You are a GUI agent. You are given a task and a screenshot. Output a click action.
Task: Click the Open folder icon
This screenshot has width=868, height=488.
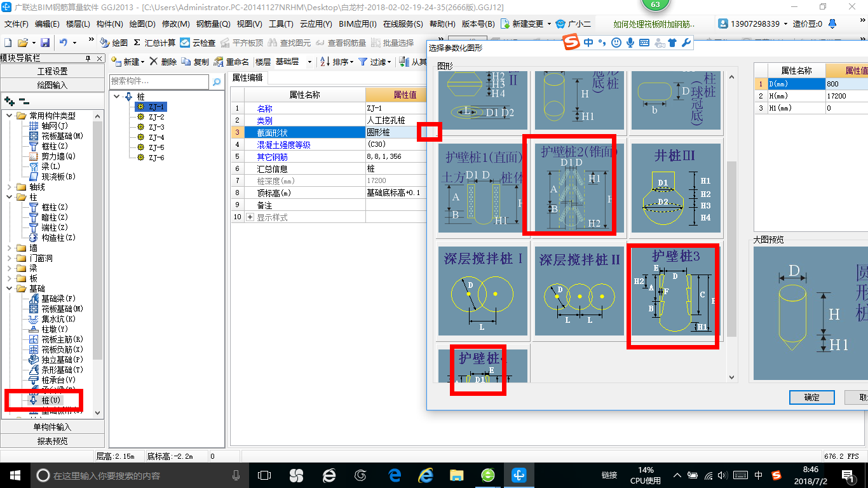[23, 43]
